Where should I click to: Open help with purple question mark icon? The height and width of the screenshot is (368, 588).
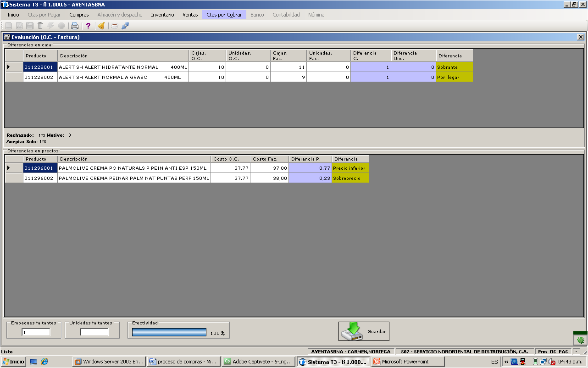click(x=88, y=26)
